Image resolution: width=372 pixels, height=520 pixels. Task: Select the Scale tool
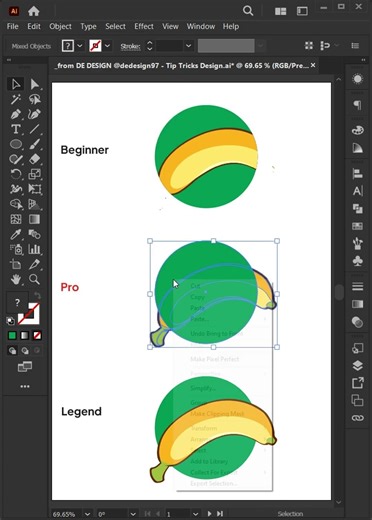point(34,174)
